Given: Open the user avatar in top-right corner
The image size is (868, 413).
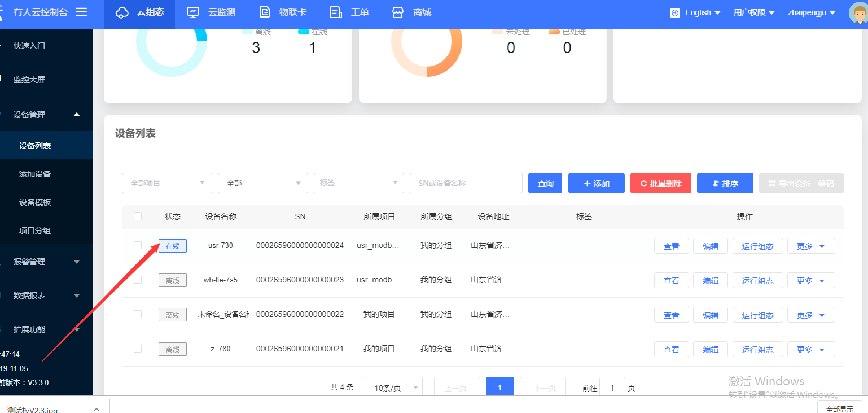Looking at the screenshot, I should [x=858, y=13].
